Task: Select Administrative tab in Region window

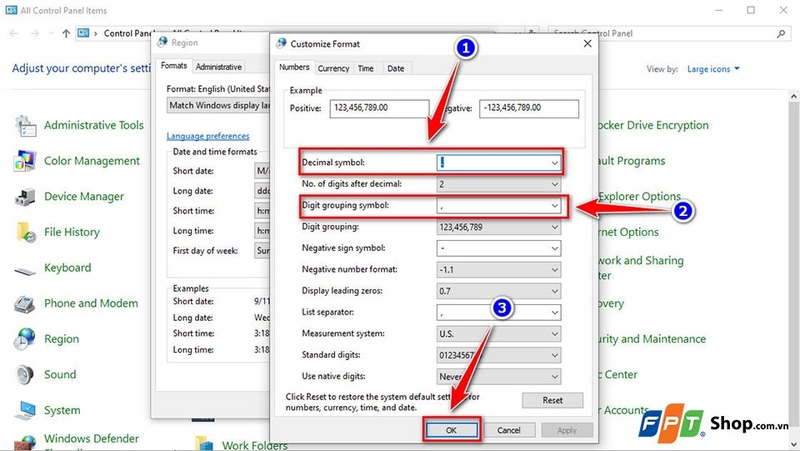Action: (x=219, y=67)
